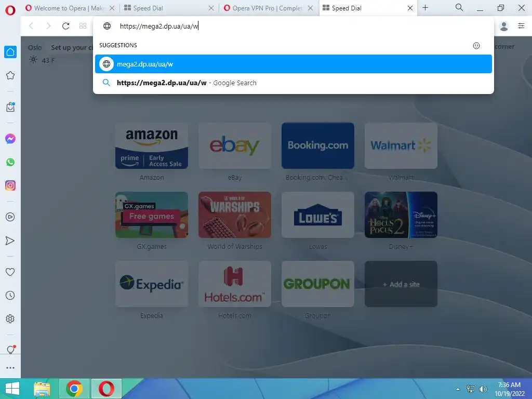Open the volume control in system tray
The image size is (532, 399).
[x=483, y=389]
